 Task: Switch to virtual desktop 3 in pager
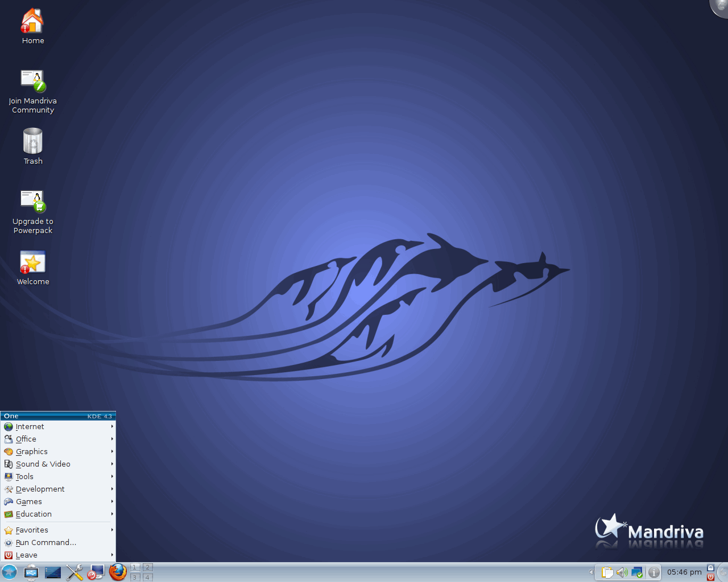[x=135, y=577]
